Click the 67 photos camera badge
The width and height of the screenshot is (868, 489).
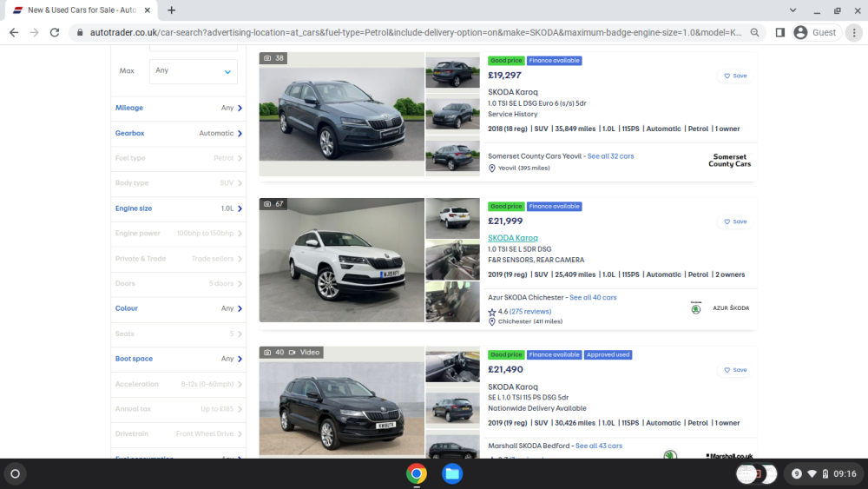pyautogui.click(x=273, y=204)
